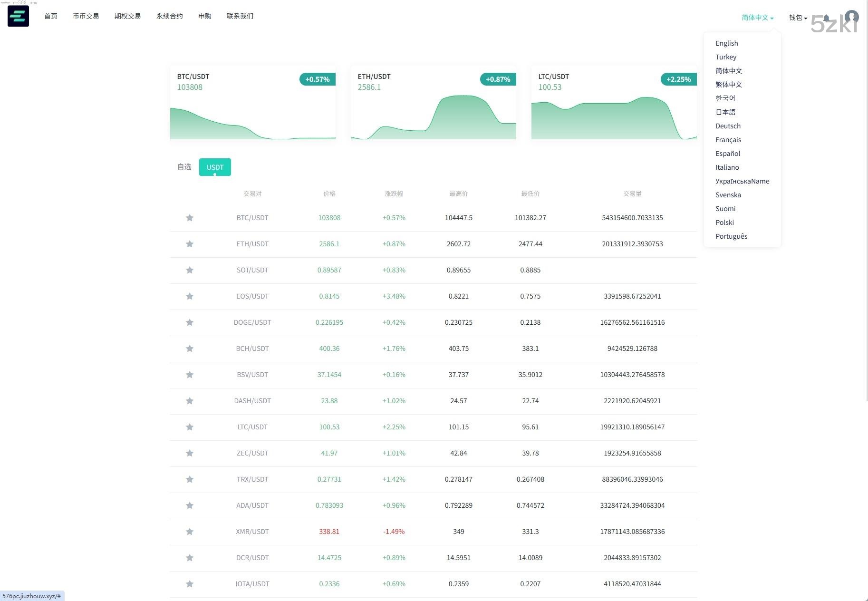Screen dimensions: 868x601
Task: Go to 币币交易 page
Action: (86, 16)
